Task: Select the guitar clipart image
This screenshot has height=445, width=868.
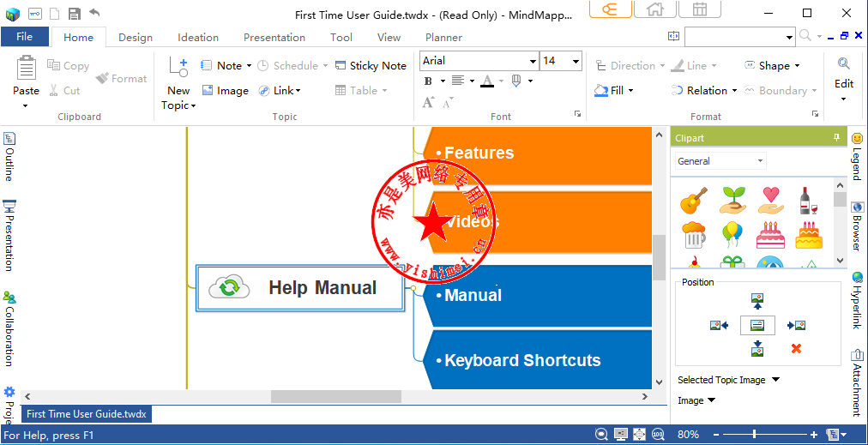Action: [x=693, y=201]
